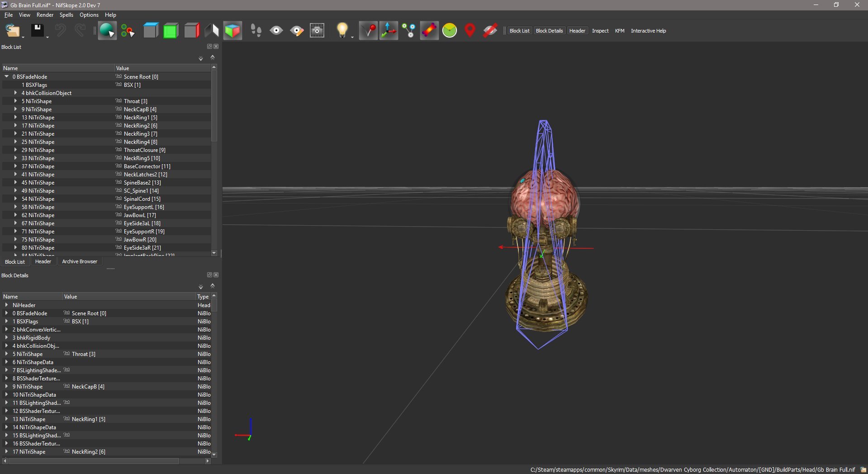Expand the 54 NiTriShape SpinalCord node

pyautogui.click(x=15, y=199)
